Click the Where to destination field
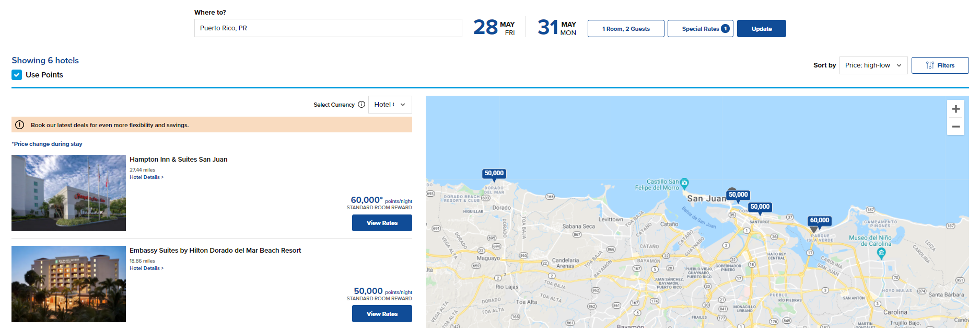 click(x=328, y=28)
